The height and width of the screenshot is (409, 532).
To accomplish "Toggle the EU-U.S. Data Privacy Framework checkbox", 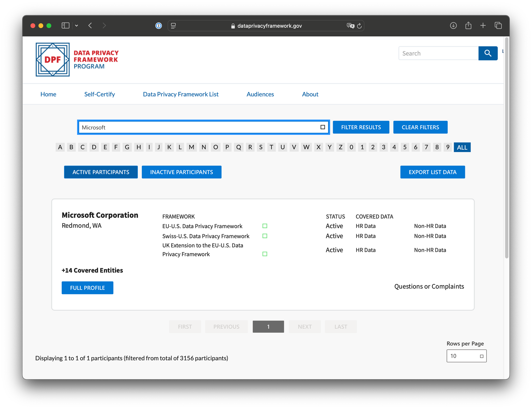I will [265, 226].
